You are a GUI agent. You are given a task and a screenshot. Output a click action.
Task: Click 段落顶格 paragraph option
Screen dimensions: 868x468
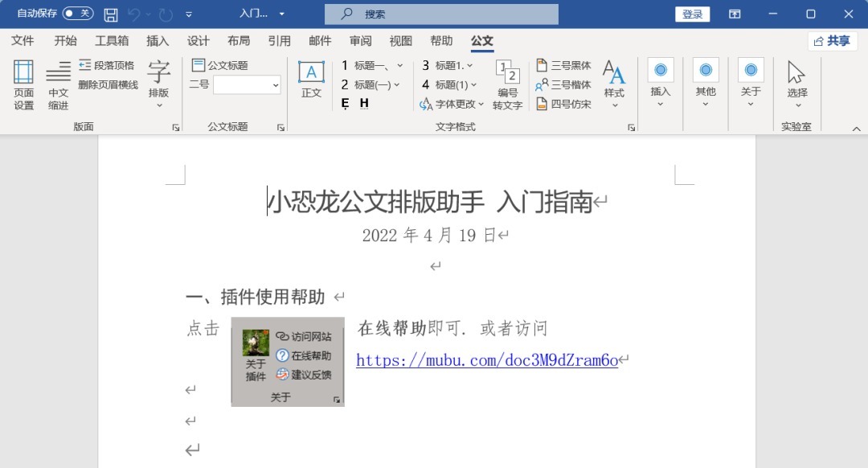(x=107, y=65)
